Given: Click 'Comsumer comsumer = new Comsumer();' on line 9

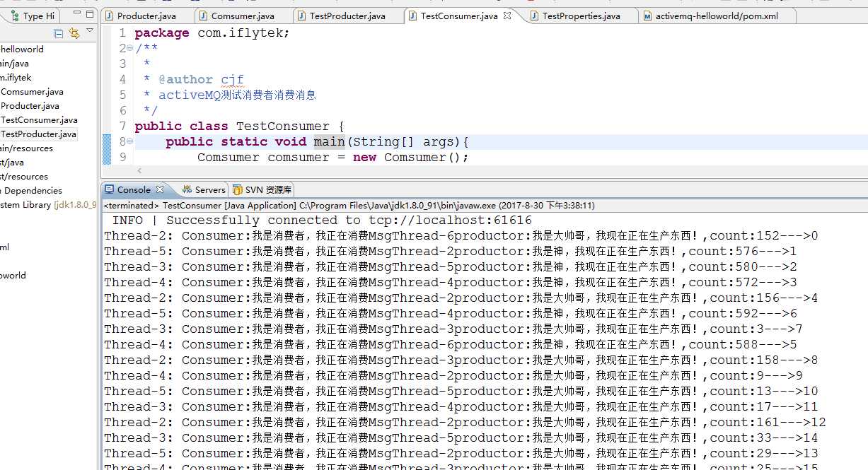Looking at the screenshot, I should coord(333,157).
